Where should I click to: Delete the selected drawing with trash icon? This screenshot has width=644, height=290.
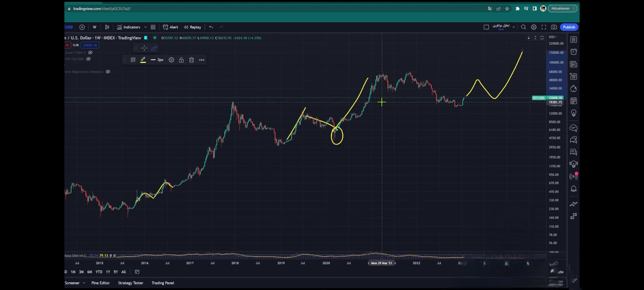191,60
